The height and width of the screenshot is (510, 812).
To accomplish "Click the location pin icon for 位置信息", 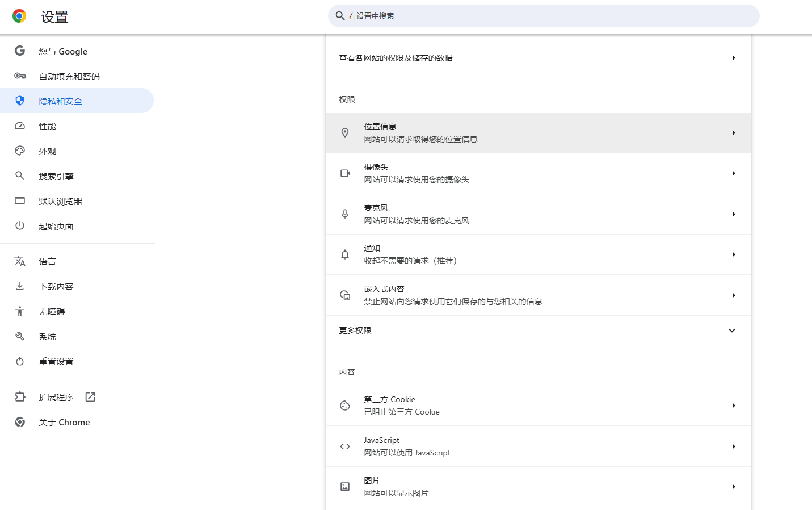I will 345,133.
